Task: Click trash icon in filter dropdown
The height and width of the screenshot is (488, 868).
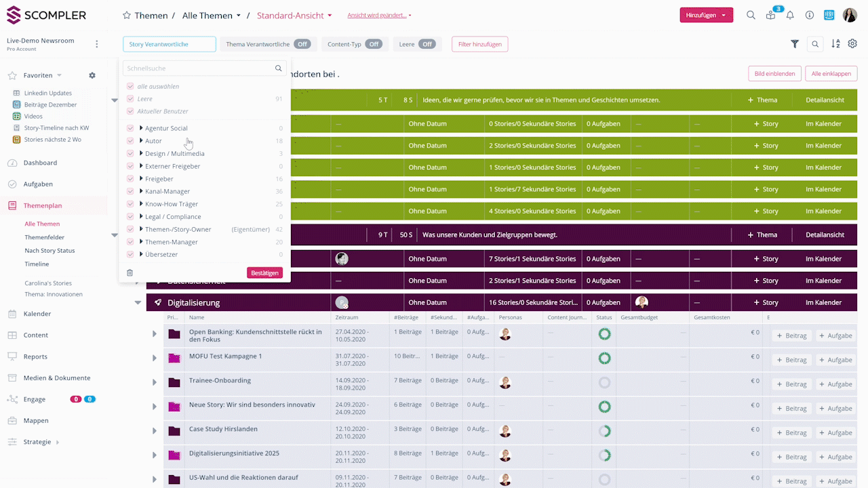Action: tap(130, 272)
